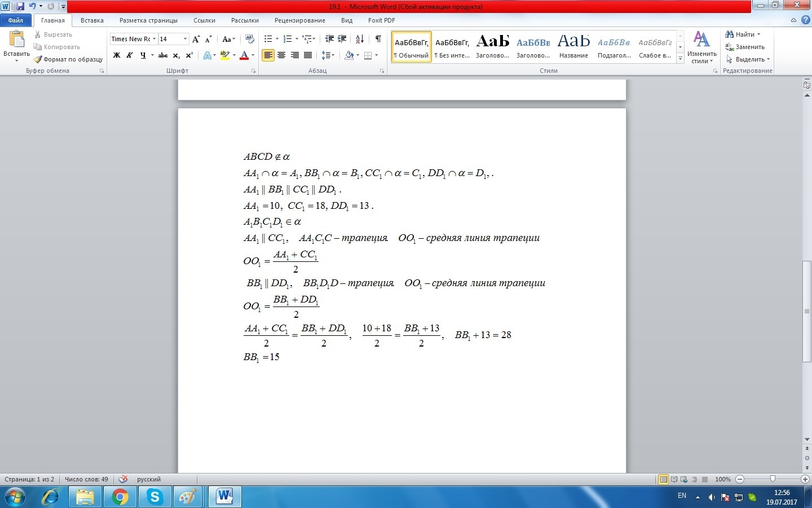Apply the Название style
The width and height of the screenshot is (812, 508).
573,47
